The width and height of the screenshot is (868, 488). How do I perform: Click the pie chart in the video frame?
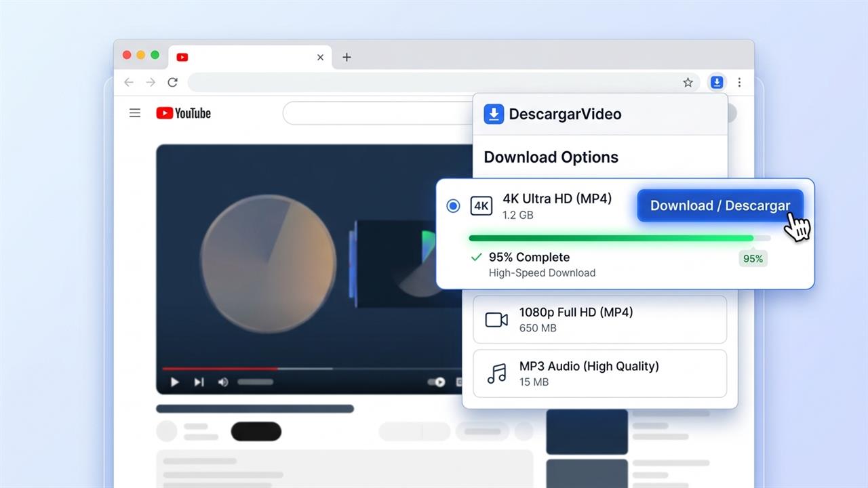pos(269,264)
